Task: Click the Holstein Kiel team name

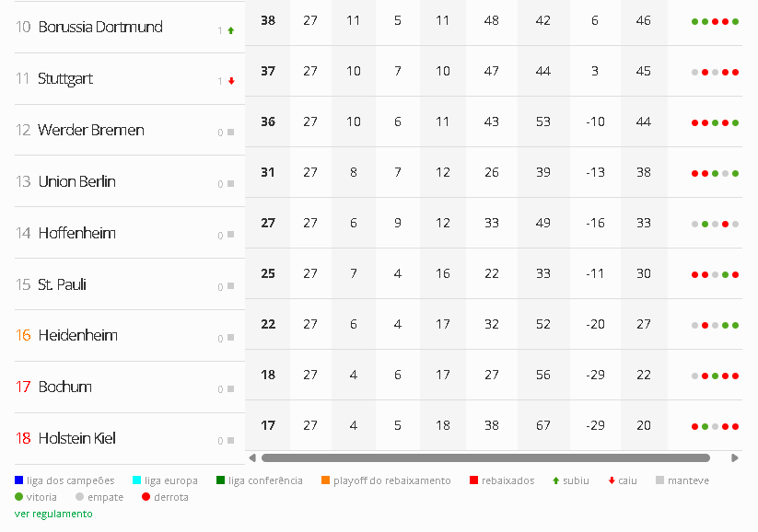Action: coord(77,439)
